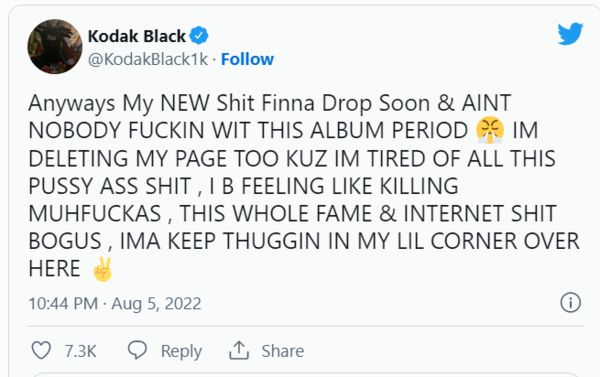Click the reply speech bubble icon

137,350
